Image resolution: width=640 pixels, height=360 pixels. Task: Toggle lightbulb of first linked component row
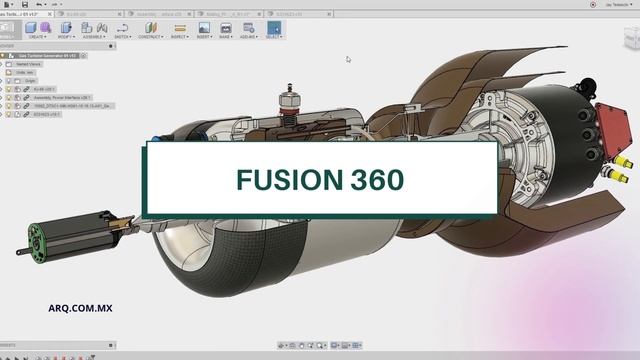pos(9,89)
